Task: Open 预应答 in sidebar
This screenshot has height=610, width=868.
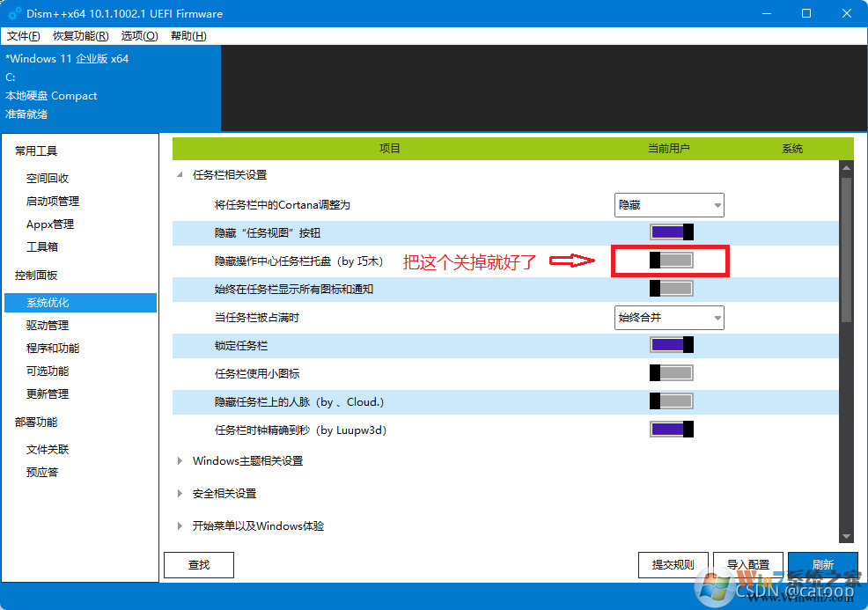Action: [42, 472]
